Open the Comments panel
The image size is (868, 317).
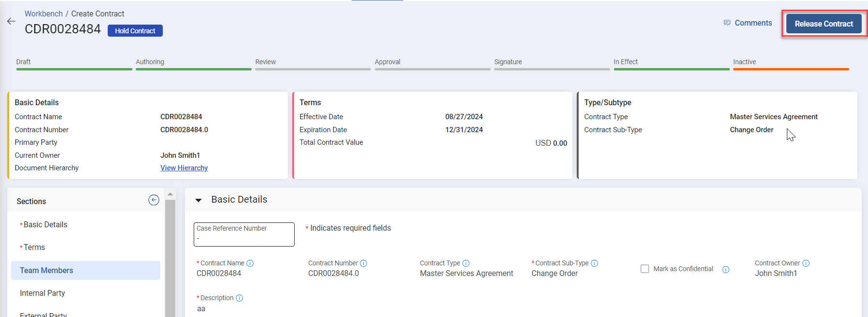click(x=748, y=23)
